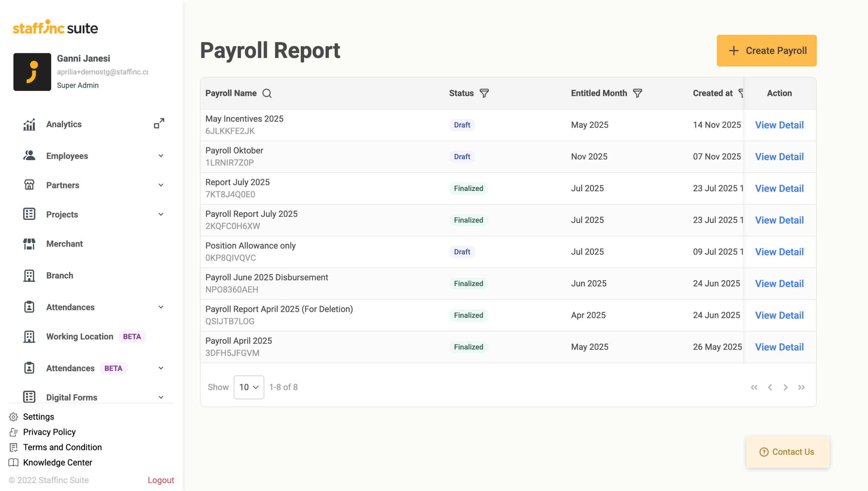Click the Logout link

(161, 480)
